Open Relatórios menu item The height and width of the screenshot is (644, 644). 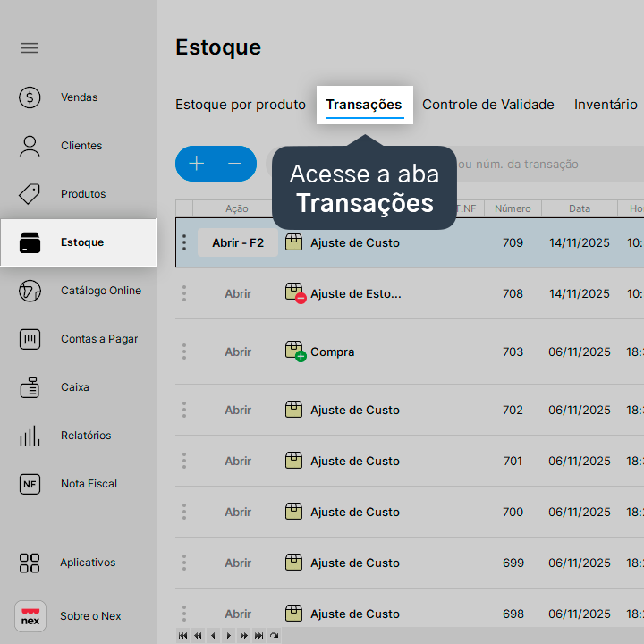coord(86,436)
